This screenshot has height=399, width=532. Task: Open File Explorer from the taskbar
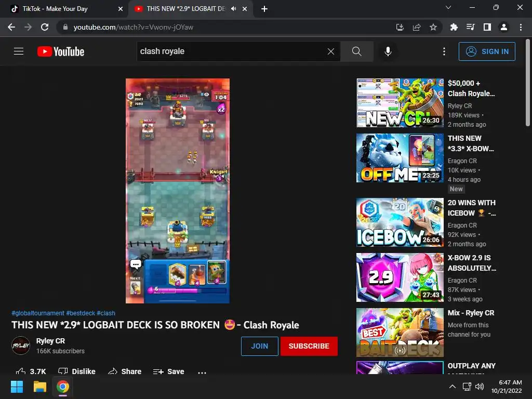click(x=39, y=387)
